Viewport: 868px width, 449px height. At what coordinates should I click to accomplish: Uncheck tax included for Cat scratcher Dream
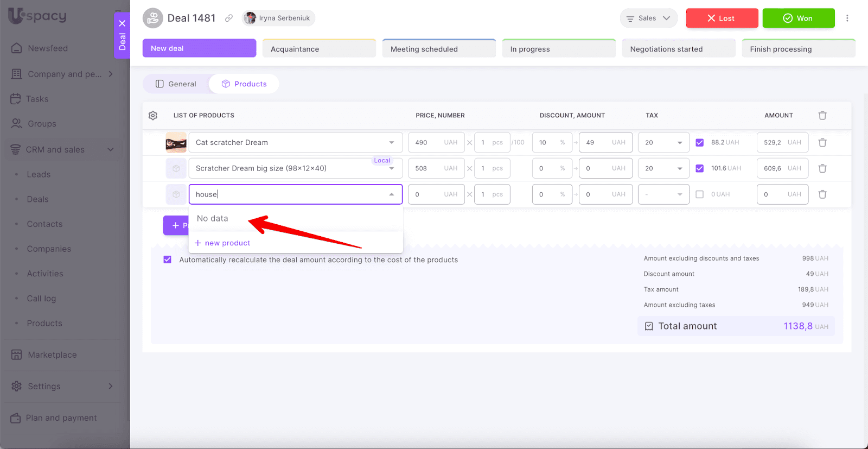click(x=699, y=143)
